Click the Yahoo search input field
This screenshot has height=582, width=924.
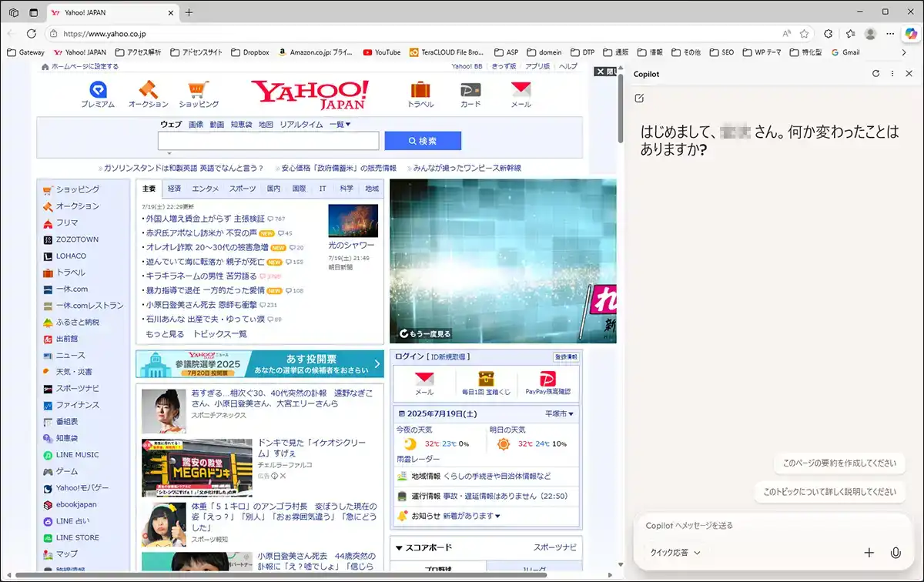click(x=268, y=141)
